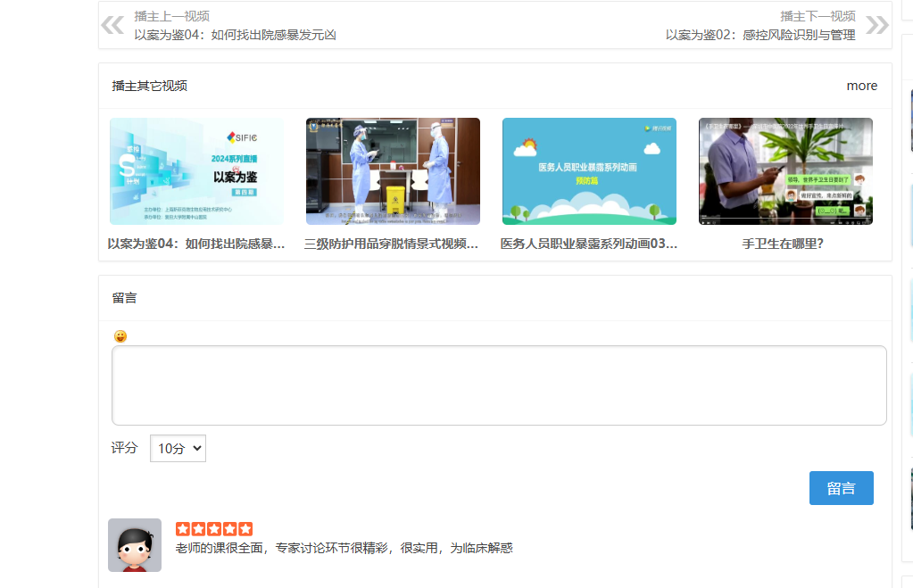Click inside the comment text input box
This screenshot has width=913, height=588.
(499, 385)
